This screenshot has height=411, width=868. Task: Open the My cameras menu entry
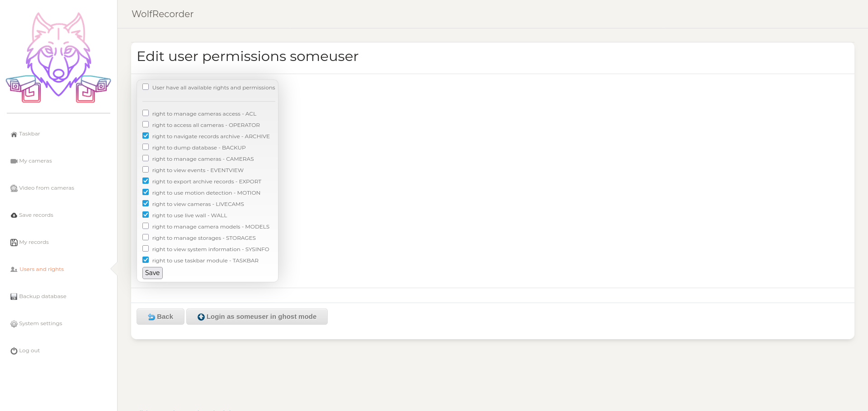35,161
